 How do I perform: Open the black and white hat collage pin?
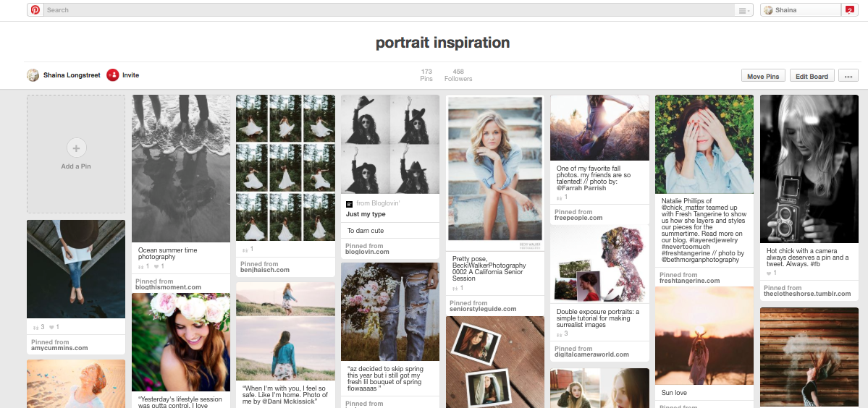point(390,144)
